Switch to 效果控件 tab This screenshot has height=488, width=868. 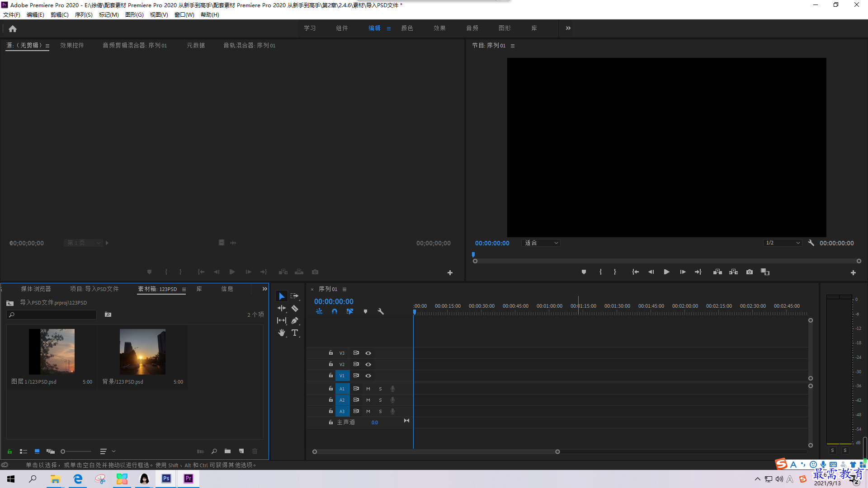coord(72,45)
